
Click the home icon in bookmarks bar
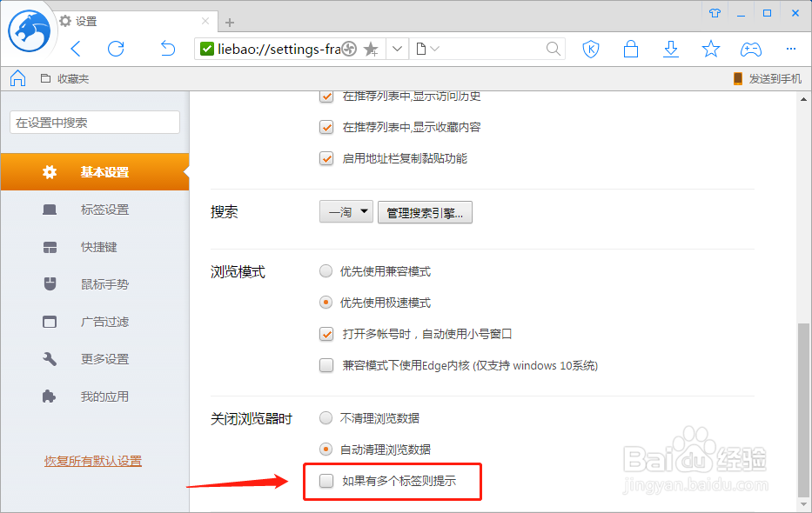coord(18,78)
